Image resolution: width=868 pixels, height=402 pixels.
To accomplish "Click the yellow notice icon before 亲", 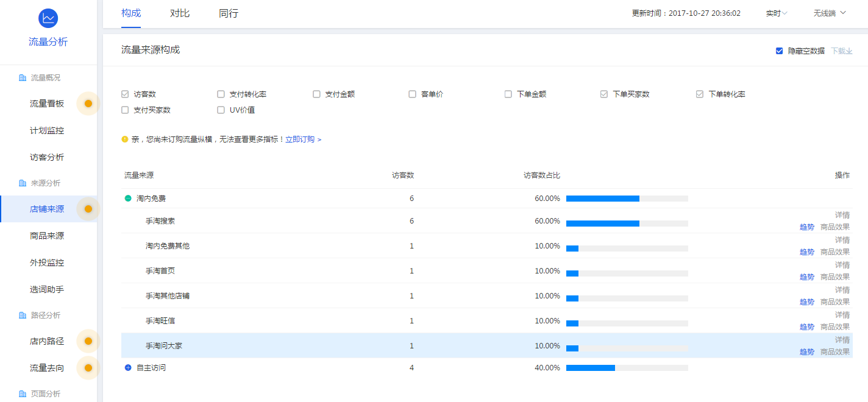I will point(125,139).
